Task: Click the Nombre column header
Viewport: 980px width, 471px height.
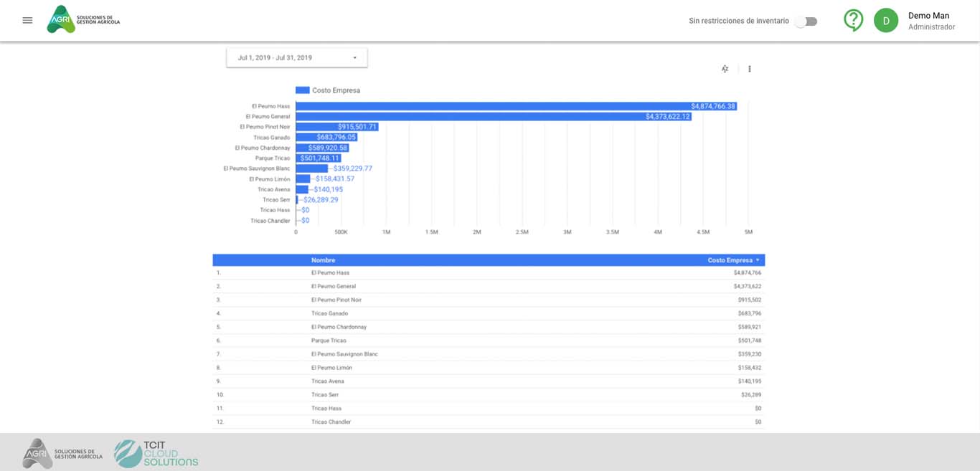Action: pyautogui.click(x=323, y=260)
